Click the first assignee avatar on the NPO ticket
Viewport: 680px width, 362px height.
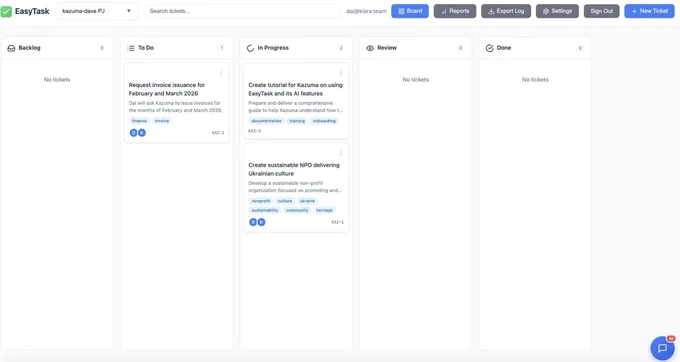point(253,222)
